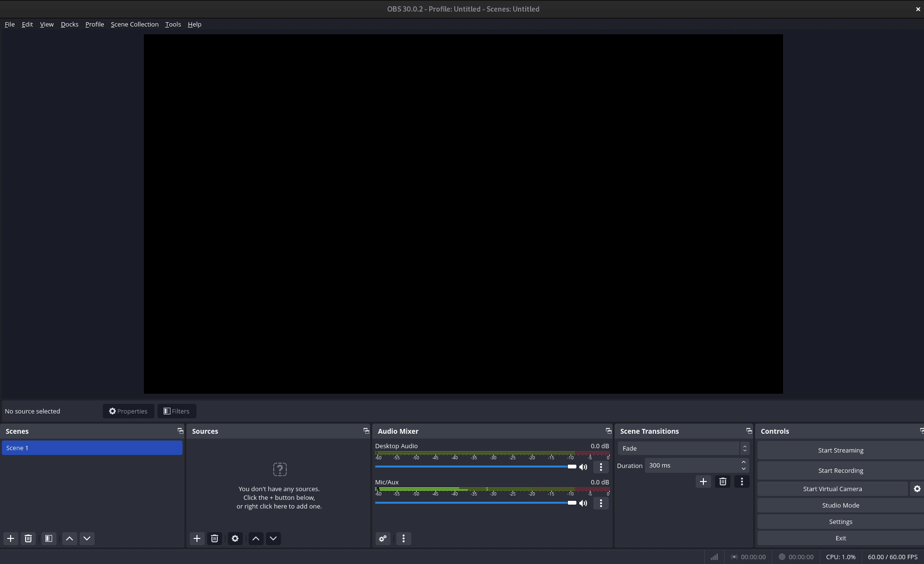Select Scene 1 in scenes list
The image size is (924, 564).
(92, 448)
